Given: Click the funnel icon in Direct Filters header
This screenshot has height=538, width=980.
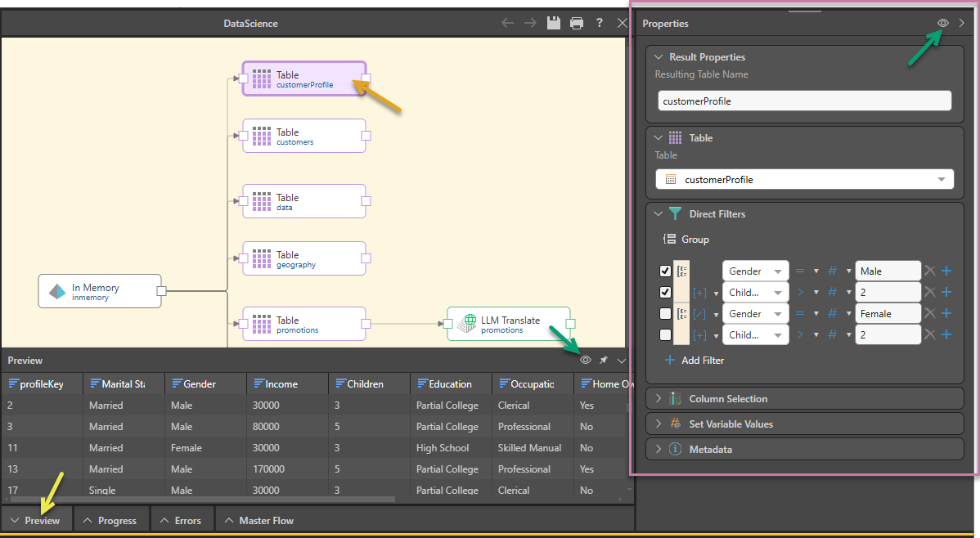Looking at the screenshot, I should pyautogui.click(x=675, y=213).
